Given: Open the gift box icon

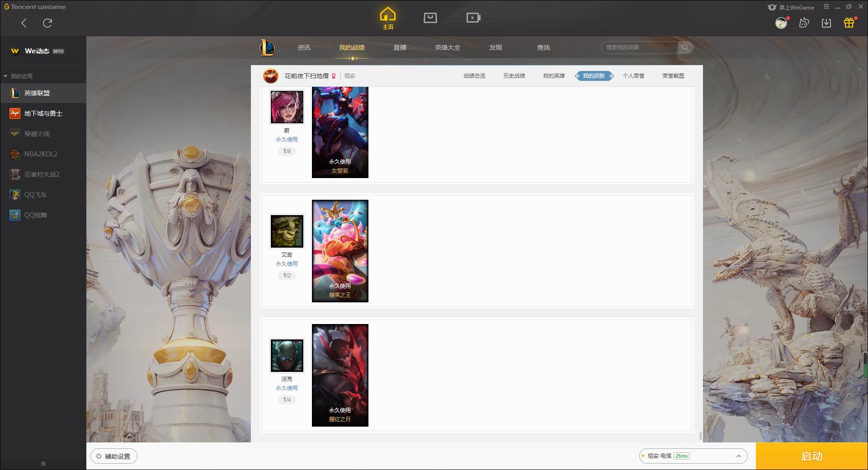Looking at the screenshot, I should point(849,23).
